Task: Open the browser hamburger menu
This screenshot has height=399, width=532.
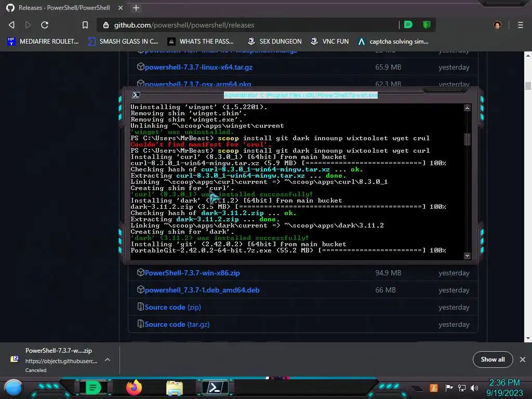Action: coord(521,25)
